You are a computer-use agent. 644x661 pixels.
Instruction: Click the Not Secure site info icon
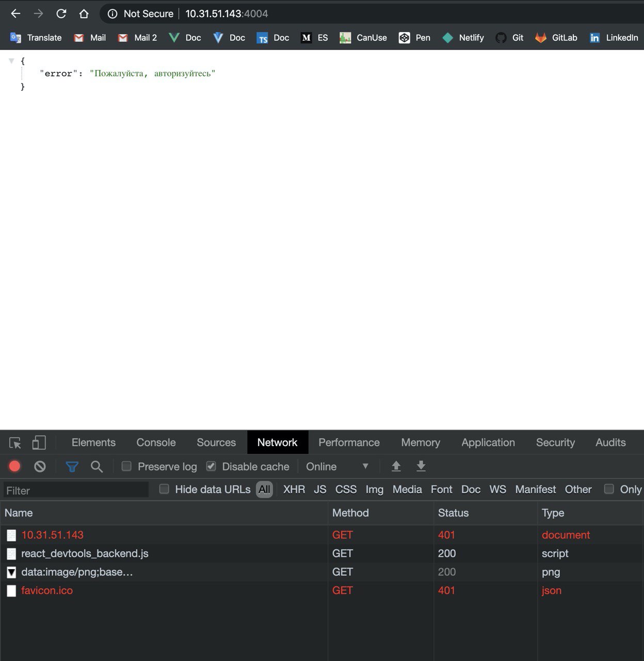coord(112,14)
